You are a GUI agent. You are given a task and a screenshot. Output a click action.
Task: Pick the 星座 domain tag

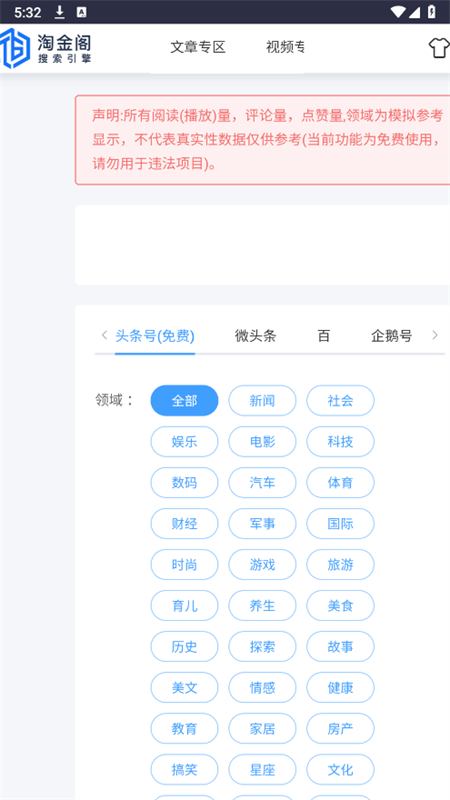tap(262, 769)
